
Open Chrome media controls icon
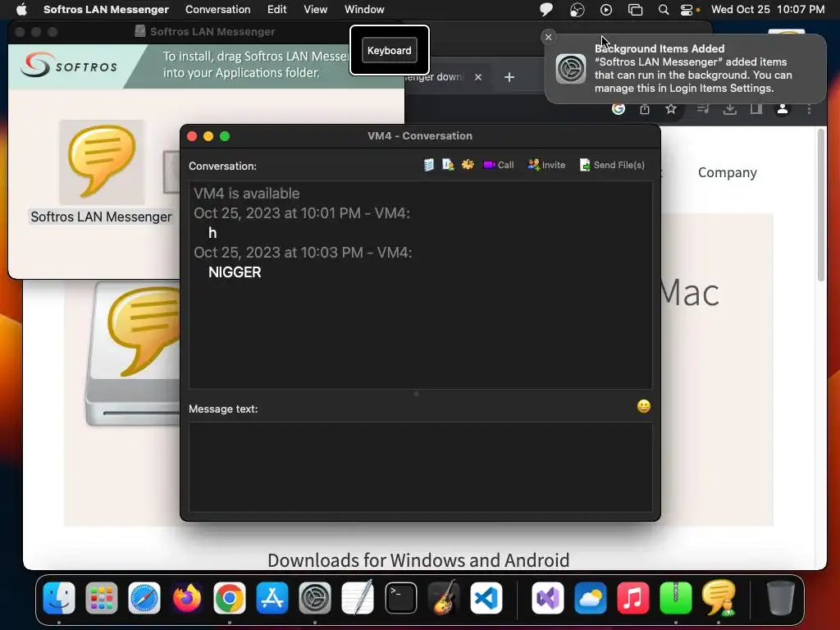703,109
